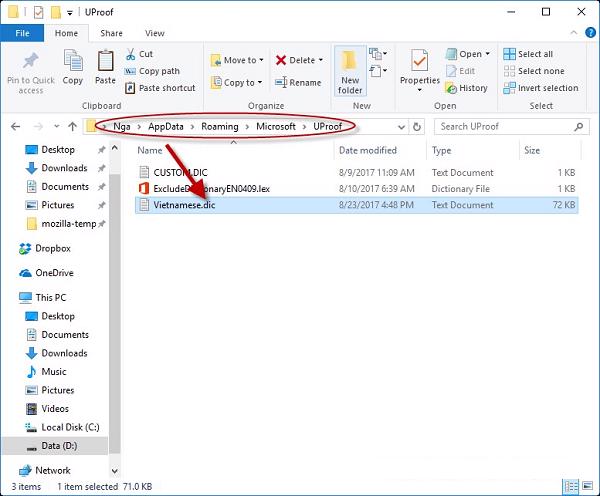Viewport: 600px width, 496px height.
Task: Click AppData in the address path
Action: [x=166, y=127]
